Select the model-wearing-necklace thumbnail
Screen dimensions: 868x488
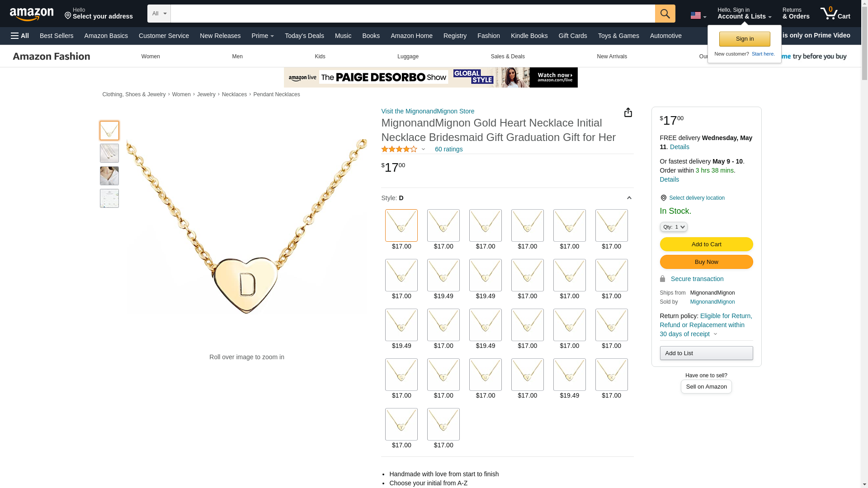pos(109,176)
